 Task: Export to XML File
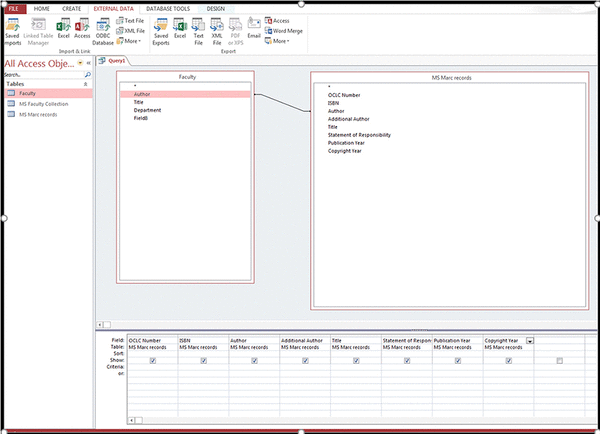pos(217,32)
